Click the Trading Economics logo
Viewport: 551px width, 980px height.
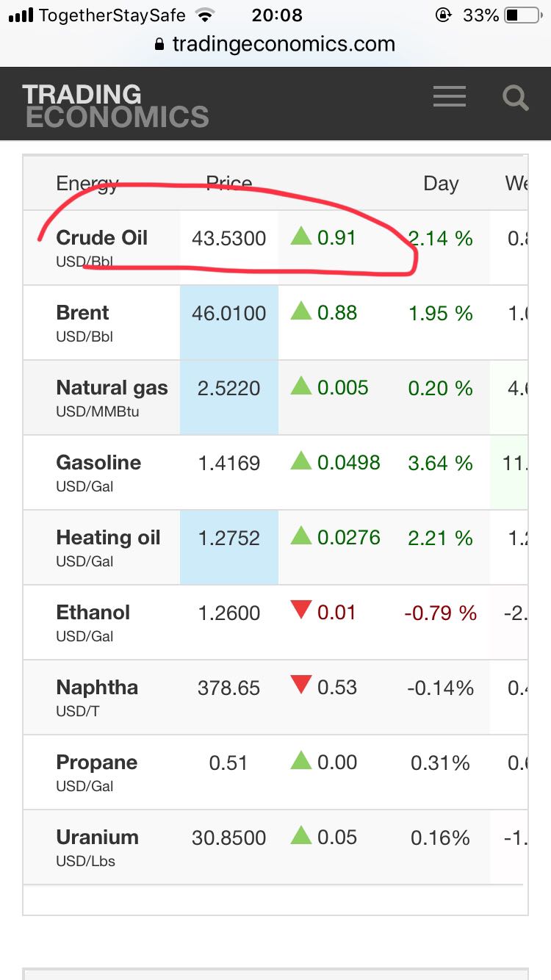[x=115, y=105]
